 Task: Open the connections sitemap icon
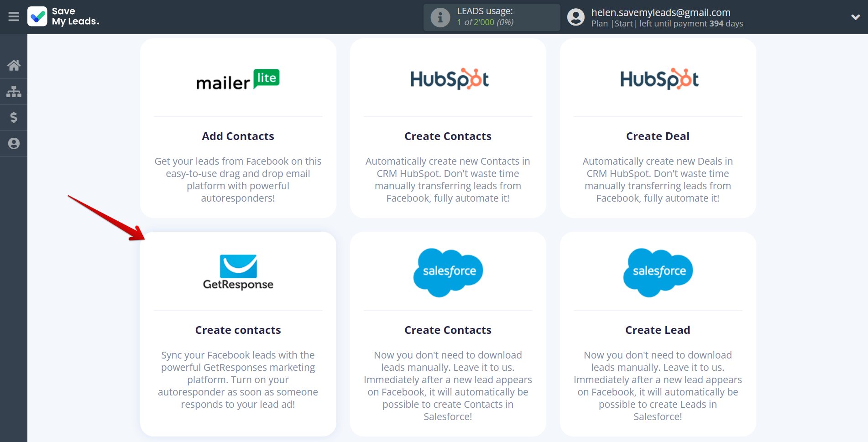(x=14, y=92)
